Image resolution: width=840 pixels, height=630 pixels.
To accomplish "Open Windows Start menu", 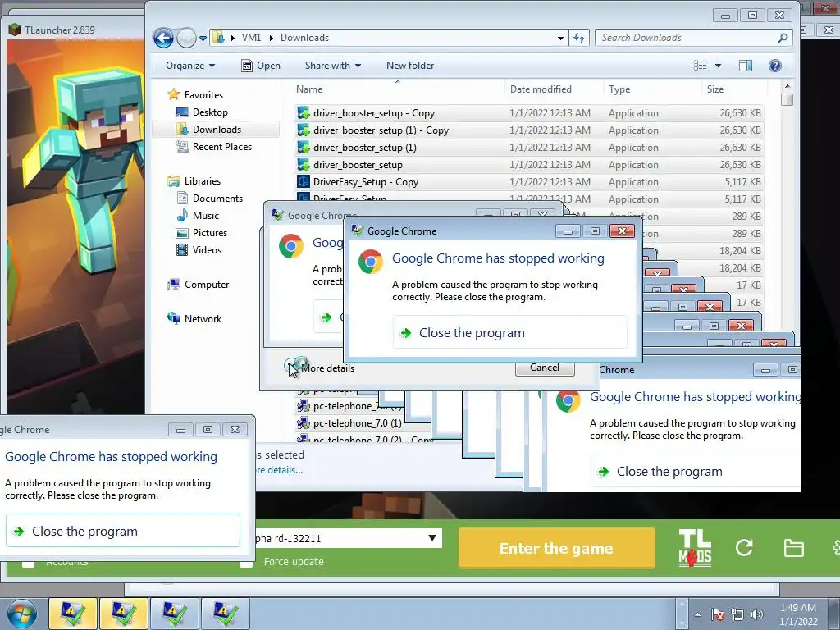I will (x=22, y=614).
